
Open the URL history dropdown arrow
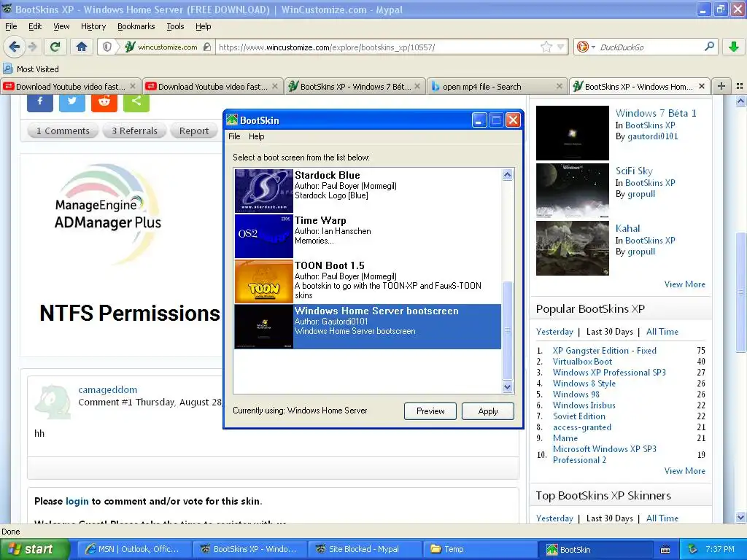click(x=561, y=47)
